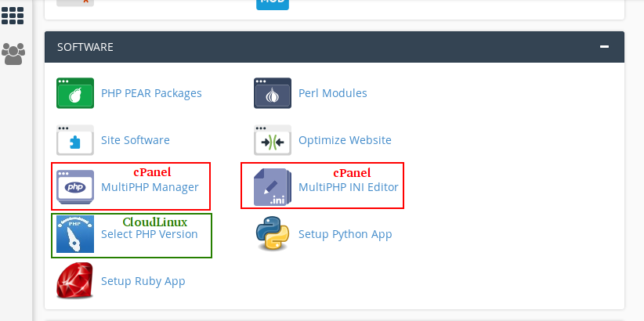Open the Setup Python App link
The height and width of the screenshot is (321, 644).
tap(345, 234)
